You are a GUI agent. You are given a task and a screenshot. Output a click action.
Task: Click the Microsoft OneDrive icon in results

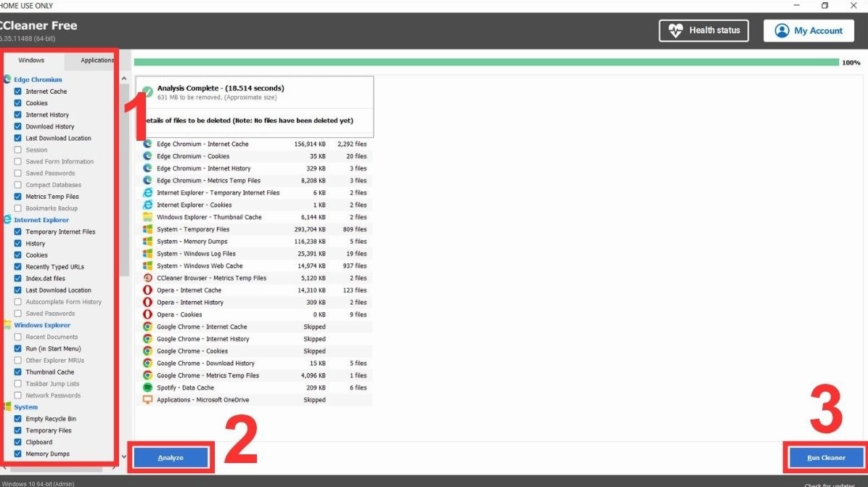pos(146,399)
